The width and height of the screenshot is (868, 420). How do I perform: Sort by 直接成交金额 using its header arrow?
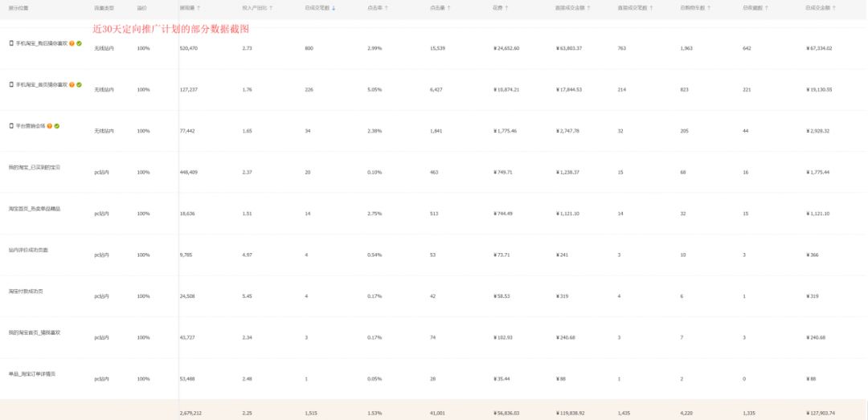coord(588,8)
